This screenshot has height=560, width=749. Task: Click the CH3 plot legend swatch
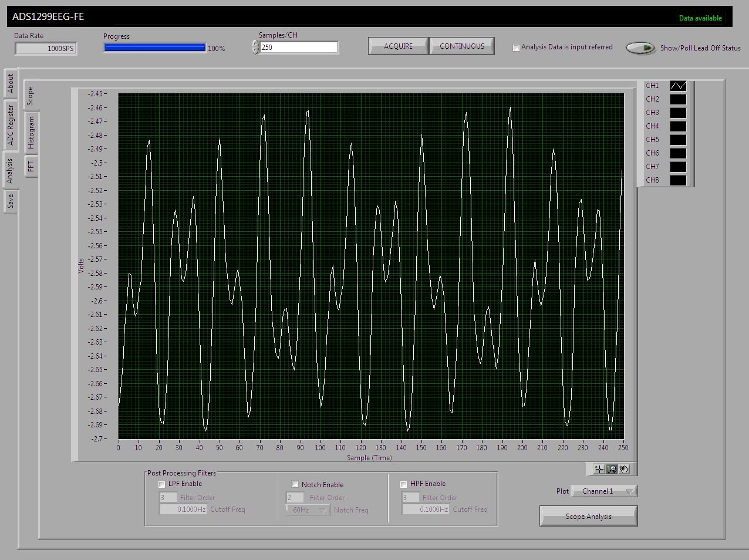[678, 113]
